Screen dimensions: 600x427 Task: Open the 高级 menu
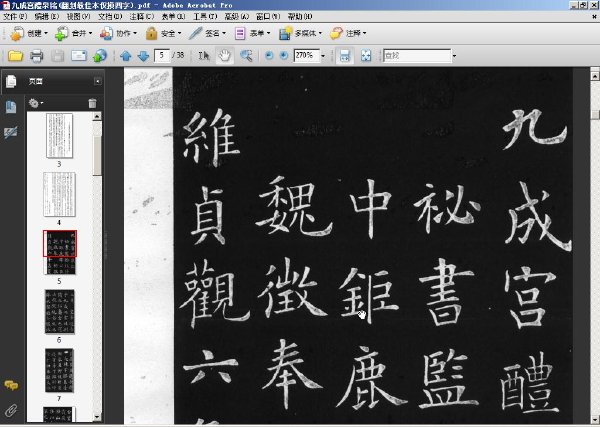click(x=237, y=16)
